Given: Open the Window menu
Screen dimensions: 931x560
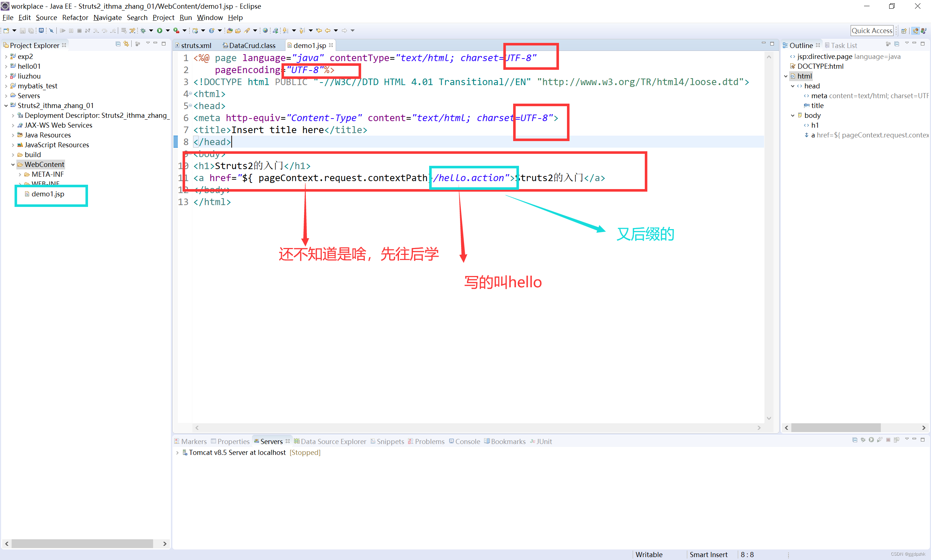Looking at the screenshot, I should pyautogui.click(x=210, y=17).
